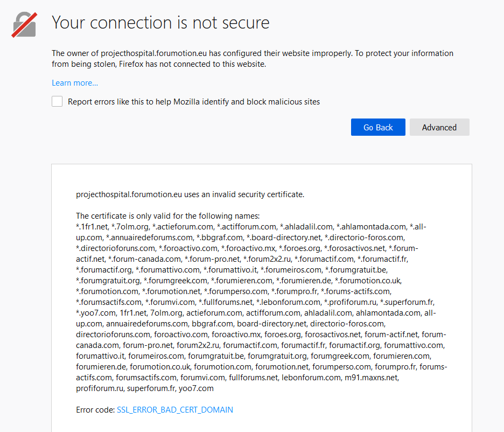Click the *.forumgreek.com wildcard entry
The width and height of the screenshot is (504, 432).
click(x=176, y=281)
